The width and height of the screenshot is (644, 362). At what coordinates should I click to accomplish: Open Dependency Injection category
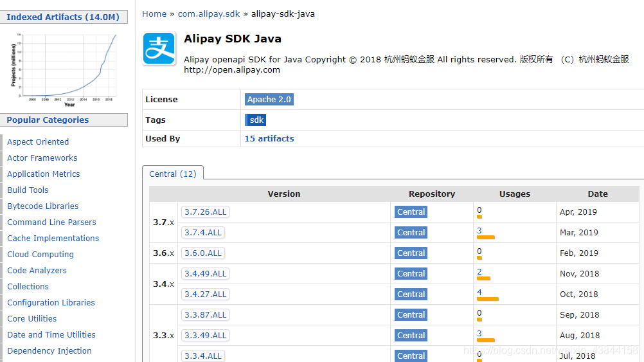click(49, 350)
